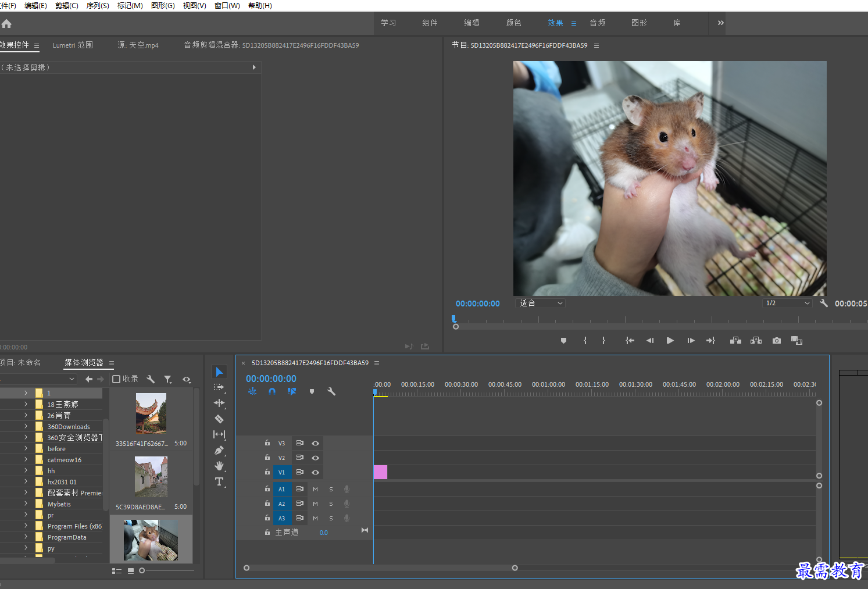
Task: Go to In point
Action: (x=630, y=341)
